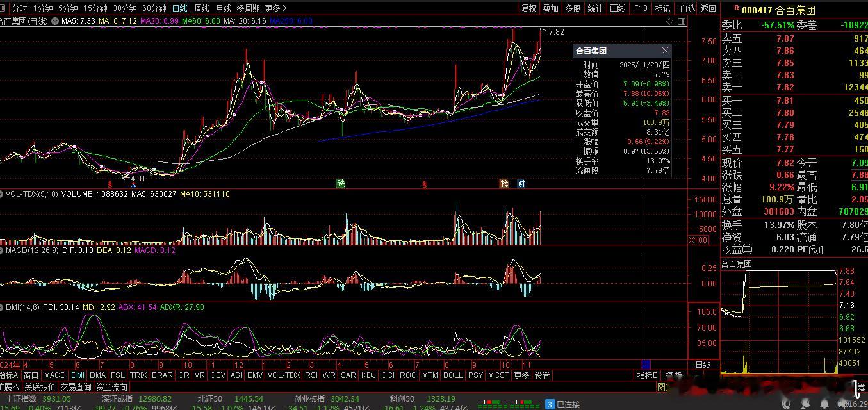This screenshot has width=868, height=410.
Task: Select the FSL indicator
Action: [x=118, y=375]
